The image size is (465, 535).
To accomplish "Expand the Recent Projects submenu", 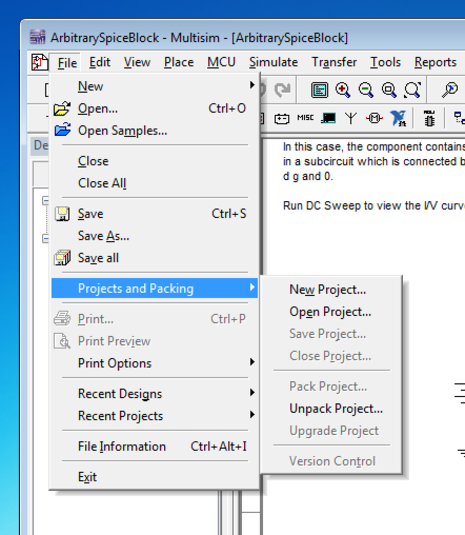I will coord(252,415).
